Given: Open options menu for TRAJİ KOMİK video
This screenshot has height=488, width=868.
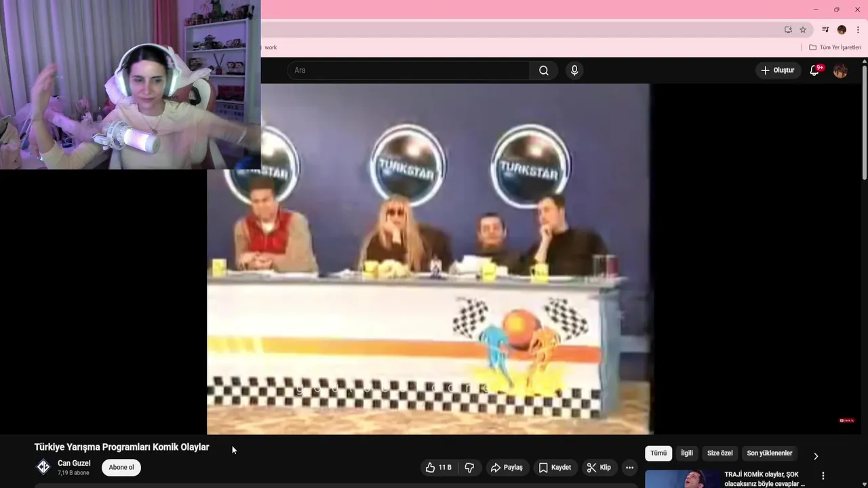Looking at the screenshot, I should (823, 476).
